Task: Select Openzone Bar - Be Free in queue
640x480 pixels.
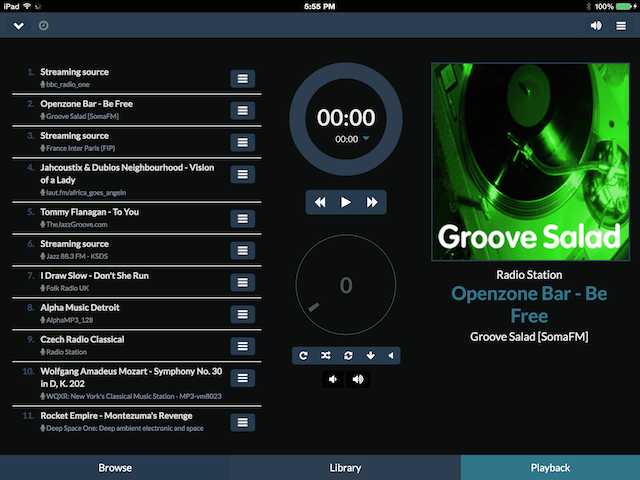Action: pos(137,110)
